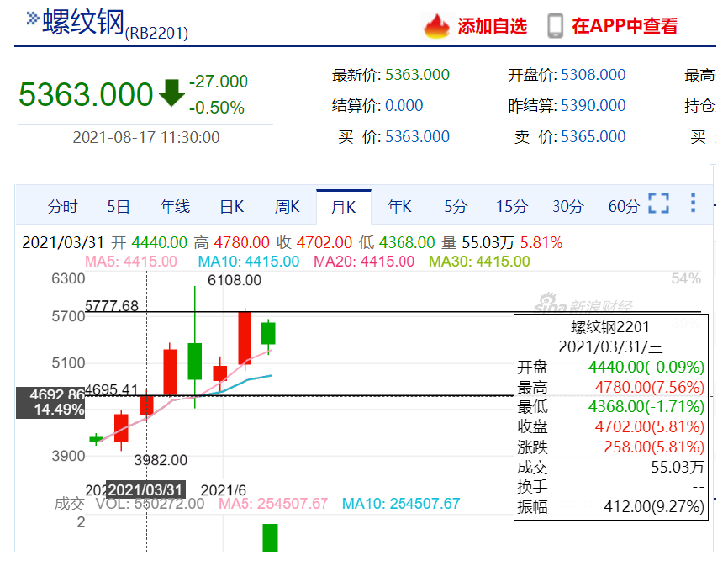This screenshot has width=728, height=566.
Task: Click the MA10: 4415.00 indicator label
Action: pos(248,262)
